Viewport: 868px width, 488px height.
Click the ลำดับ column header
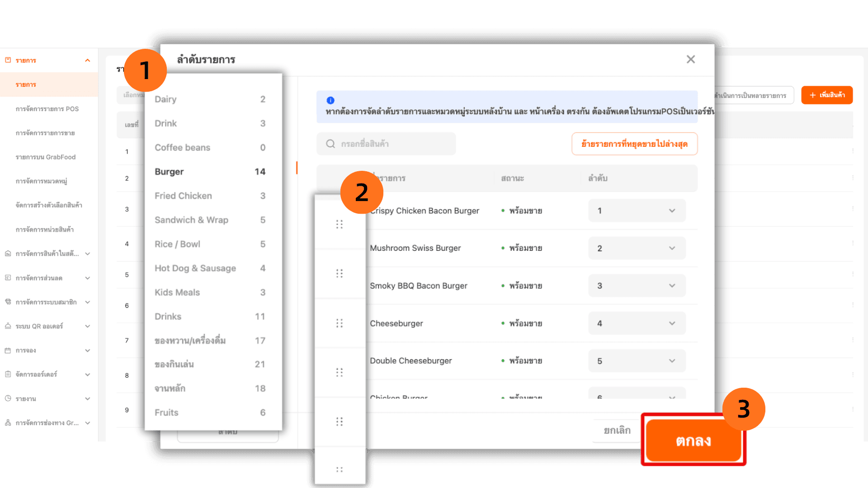[x=598, y=178]
